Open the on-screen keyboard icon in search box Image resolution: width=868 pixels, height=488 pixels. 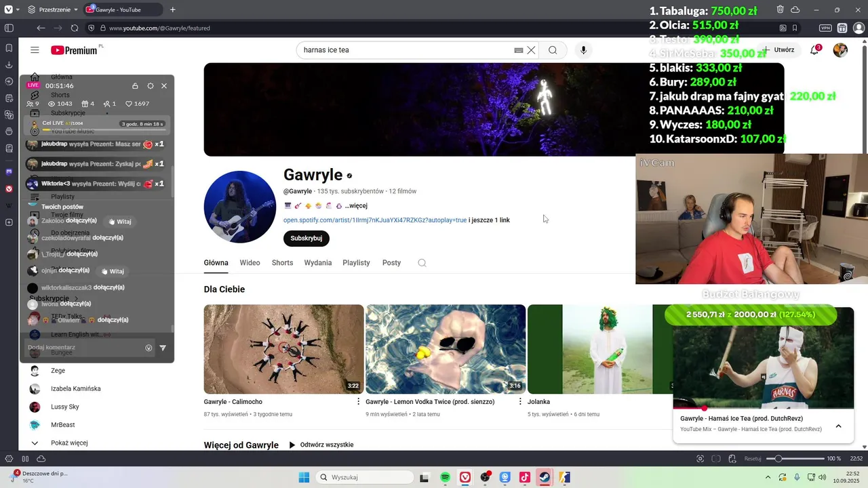coord(519,50)
